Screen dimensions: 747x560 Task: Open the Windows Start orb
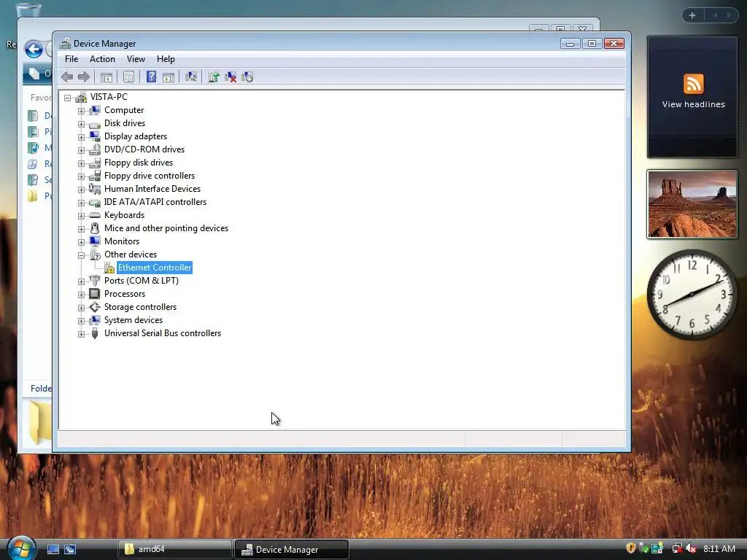tap(21, 548)
